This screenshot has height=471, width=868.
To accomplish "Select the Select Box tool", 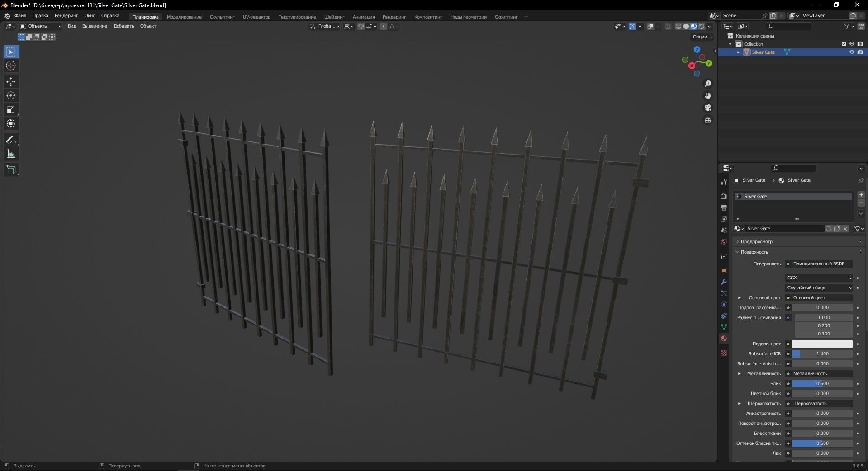I will pos(11,52).
